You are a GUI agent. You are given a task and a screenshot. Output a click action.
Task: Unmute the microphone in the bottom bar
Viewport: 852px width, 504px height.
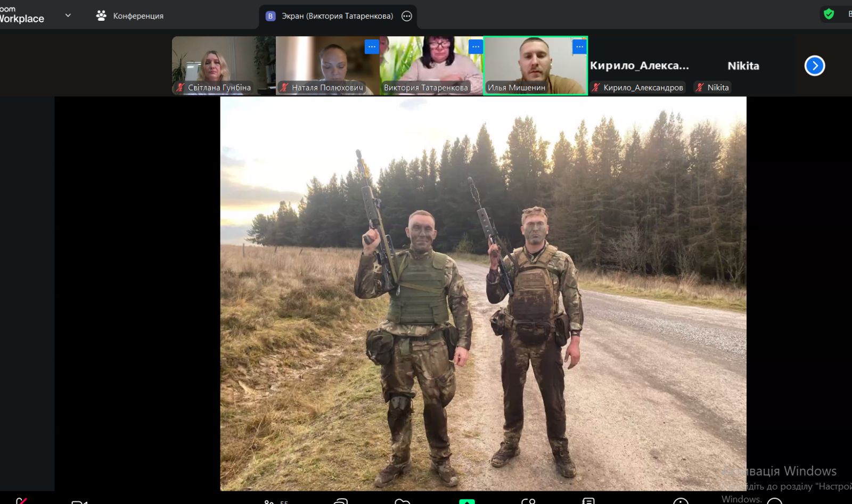pos(21,501)
